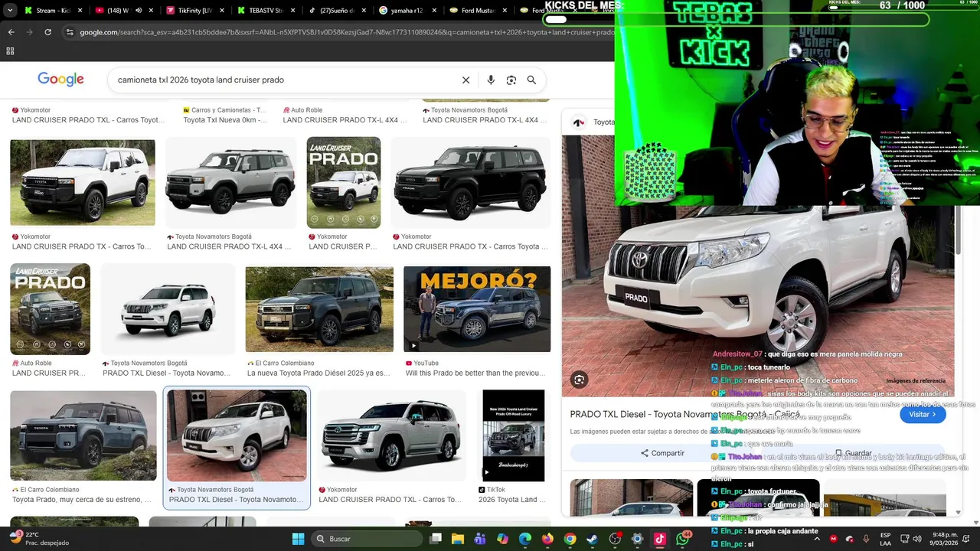
Task: Clear the Google search box text
Action: 465,80
